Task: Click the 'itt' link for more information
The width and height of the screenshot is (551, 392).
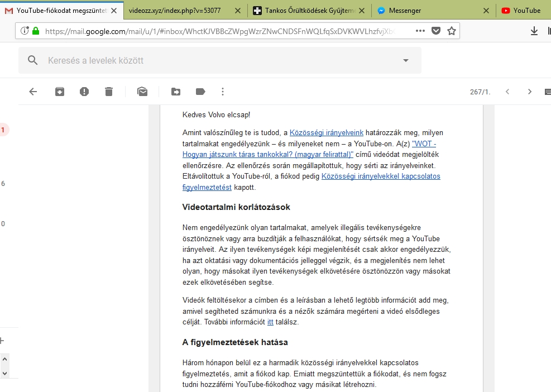Action: coord(270,322)
